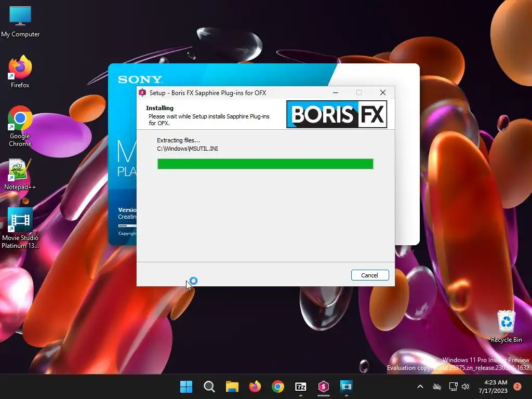Minimize the Boris FX Setup window

click(x=336, y=92)
